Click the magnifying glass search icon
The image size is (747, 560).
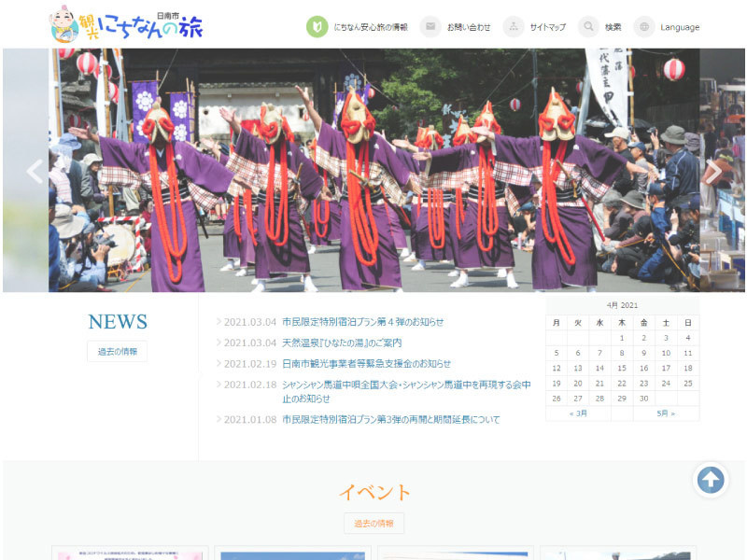click(588, 27)
